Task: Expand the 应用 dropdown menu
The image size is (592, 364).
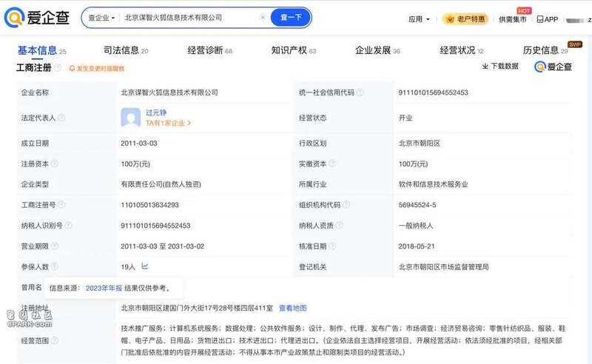Action: tap(419, 19)
